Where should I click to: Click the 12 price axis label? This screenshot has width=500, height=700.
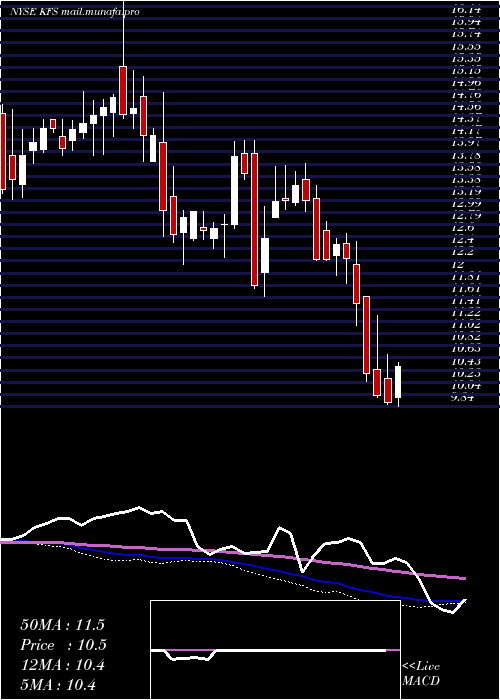(458, 264)
